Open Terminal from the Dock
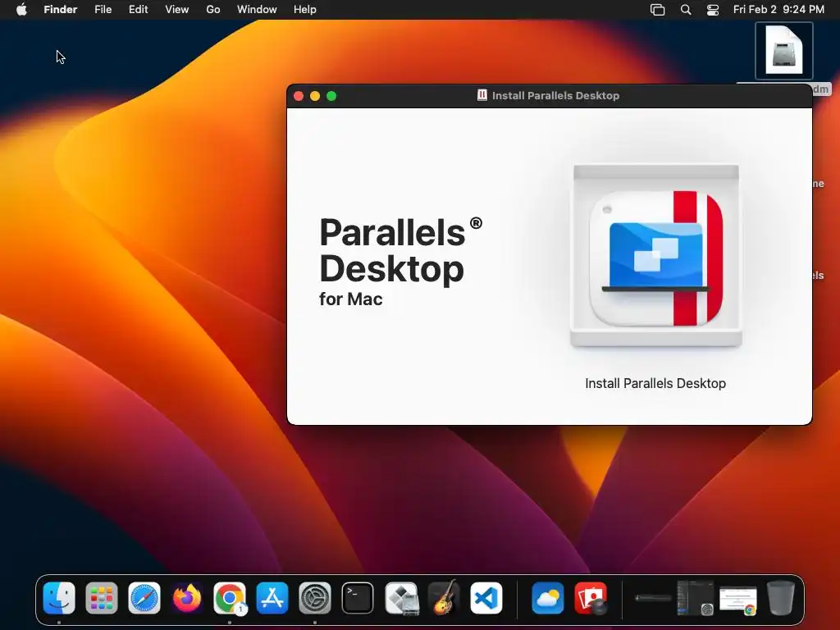The image size is (840, 630). [x=358, y=598]
